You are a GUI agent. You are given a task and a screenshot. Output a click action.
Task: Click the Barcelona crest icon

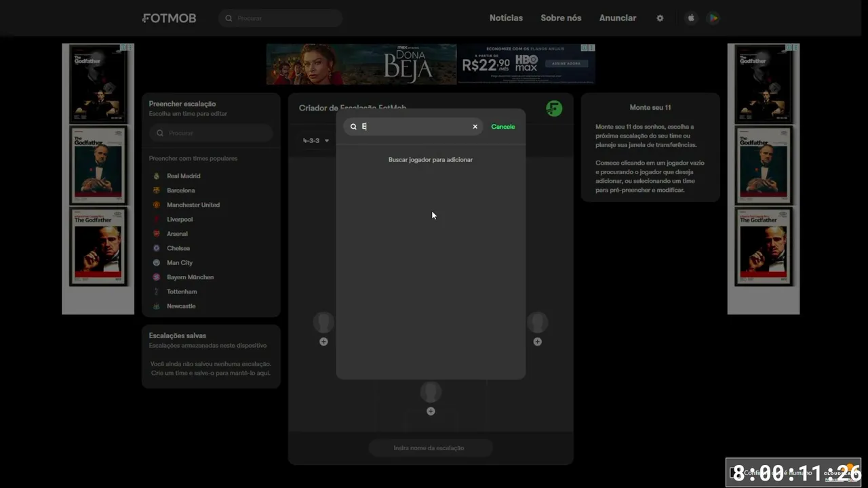click(x=157, y=190)
